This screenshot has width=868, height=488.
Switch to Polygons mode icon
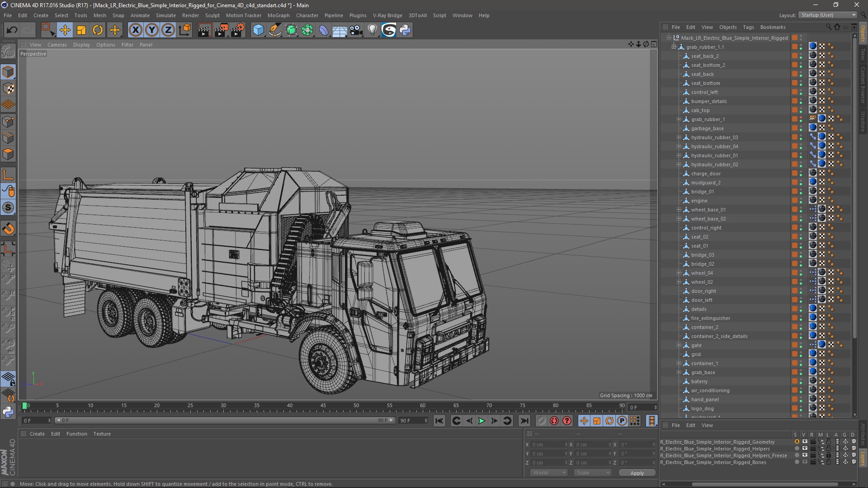click(8, 154)
